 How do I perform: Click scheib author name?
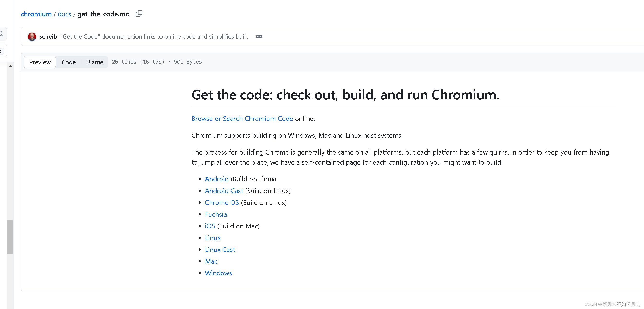[x=48, y=36]
